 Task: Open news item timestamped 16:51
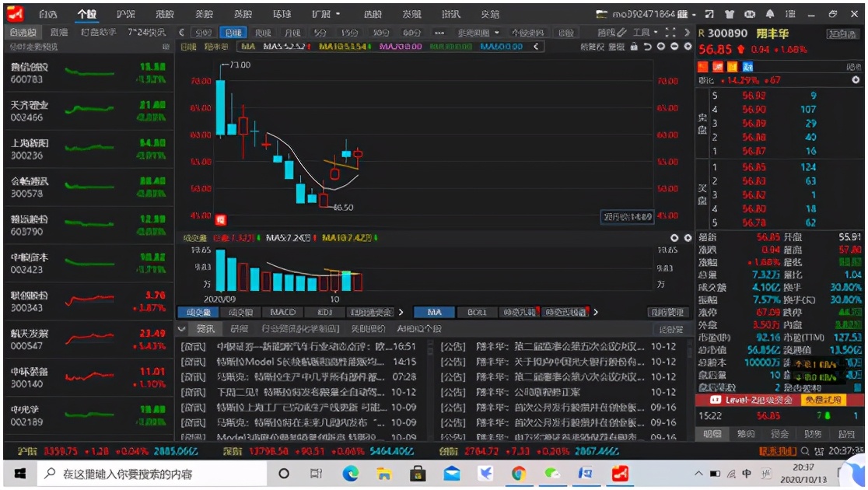click(299, 347)
